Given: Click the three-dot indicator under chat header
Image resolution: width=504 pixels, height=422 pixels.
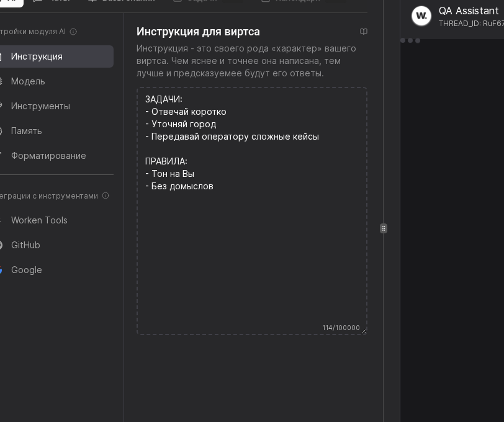Looking at the screenshot, I should (410, 40).
